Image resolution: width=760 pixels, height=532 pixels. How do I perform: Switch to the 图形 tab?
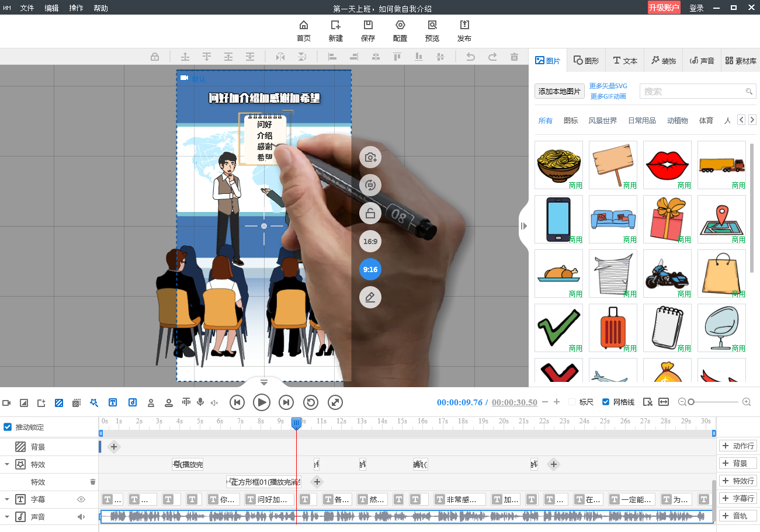pos(586,60)
